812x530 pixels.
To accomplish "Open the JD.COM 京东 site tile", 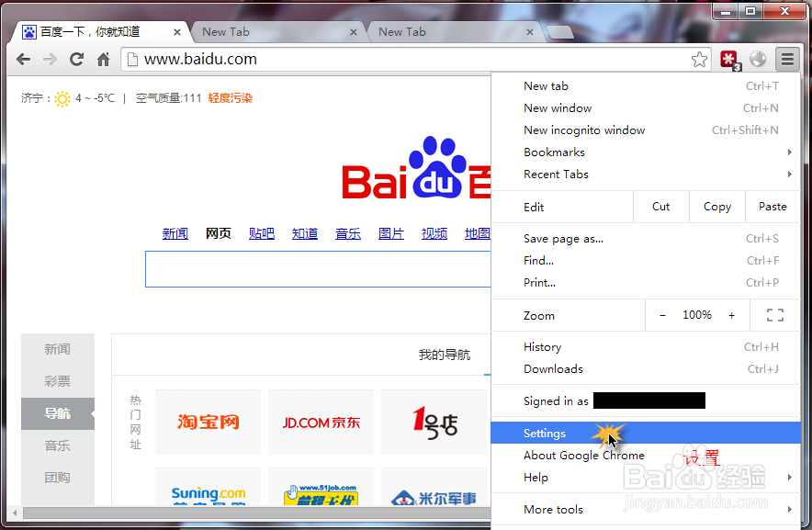I will 321,423.
